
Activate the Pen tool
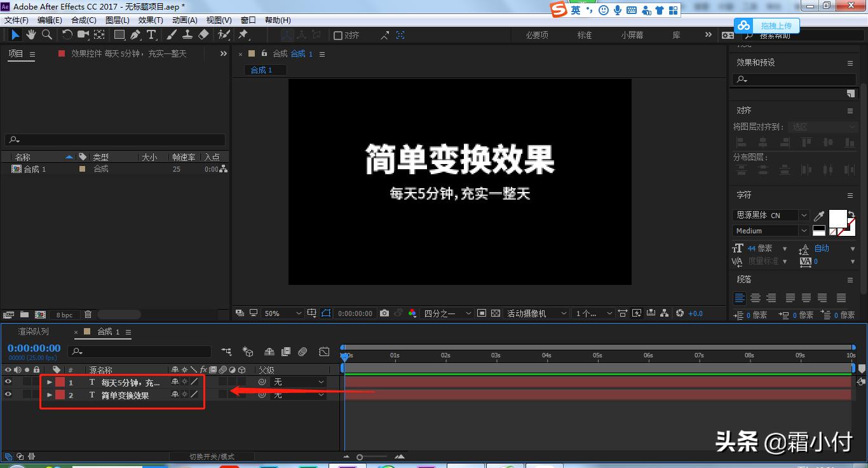(135, 35)
